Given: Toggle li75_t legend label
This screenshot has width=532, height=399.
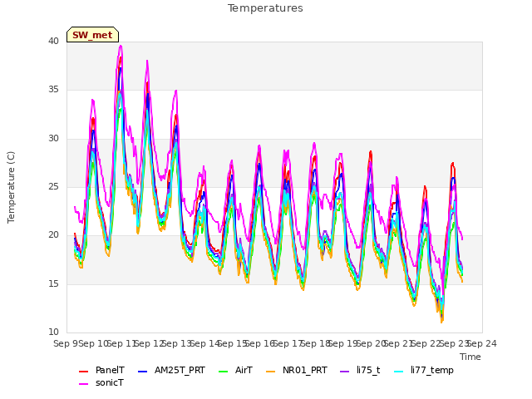Looking at the screenshot, I should [368, 370].
